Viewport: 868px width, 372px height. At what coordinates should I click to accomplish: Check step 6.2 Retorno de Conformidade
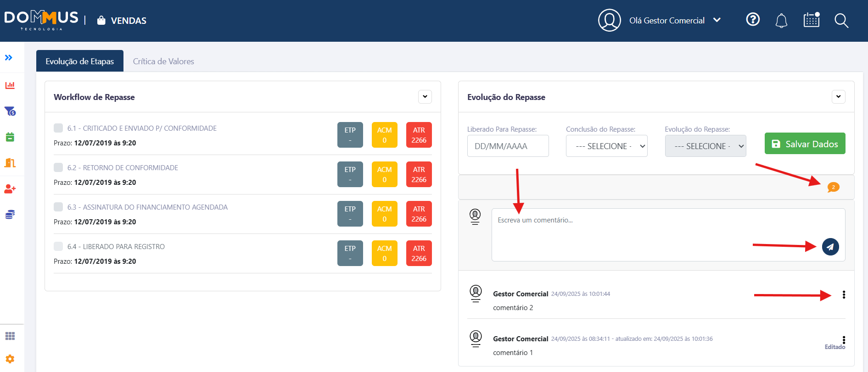[58, 167]
